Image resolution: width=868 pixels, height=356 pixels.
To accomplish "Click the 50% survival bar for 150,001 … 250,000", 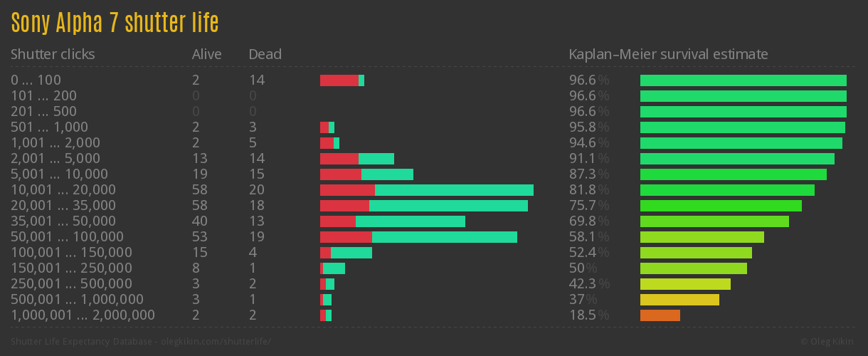I will click(x=694, y=268).
